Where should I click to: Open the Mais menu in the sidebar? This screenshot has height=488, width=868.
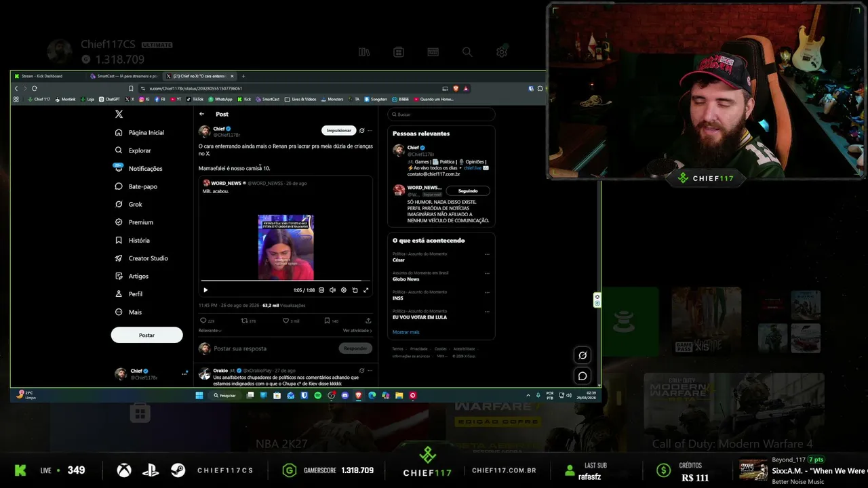(x=128, y=312)
